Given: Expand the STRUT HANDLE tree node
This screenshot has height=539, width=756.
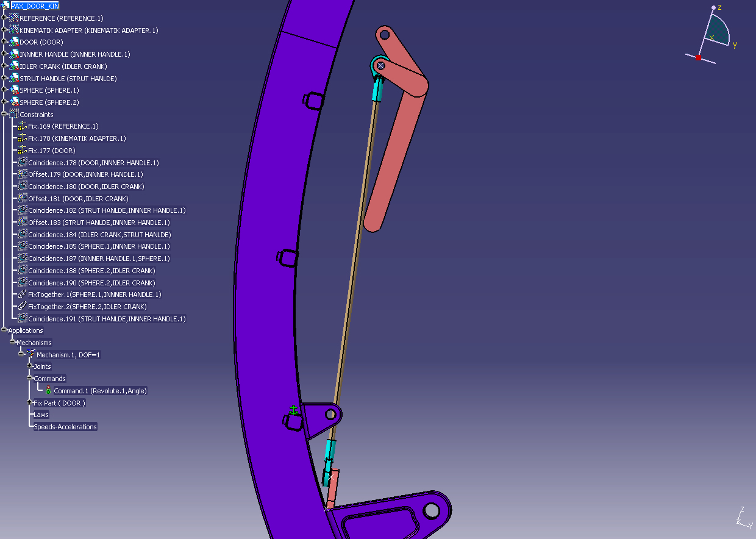Looking at the screenshot, I should 4,78.
